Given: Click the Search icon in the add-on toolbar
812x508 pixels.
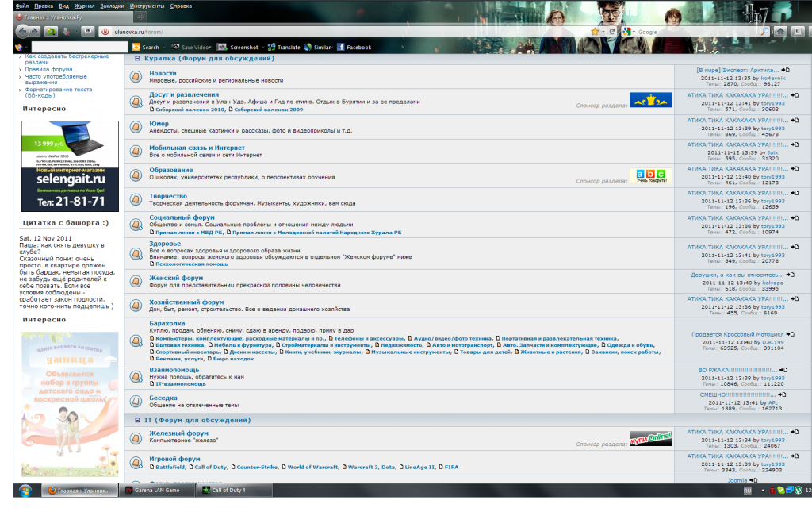Looking at the screenshot, I should (x=136, y=47).
